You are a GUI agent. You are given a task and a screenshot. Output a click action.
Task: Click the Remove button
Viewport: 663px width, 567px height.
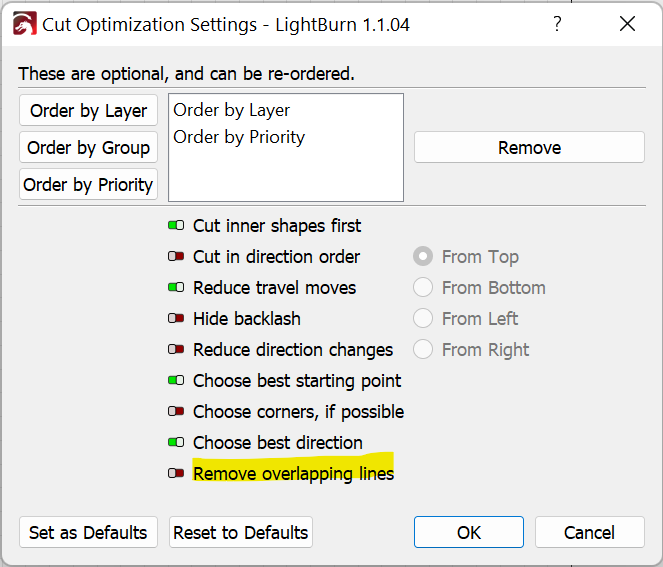click(x=529, y=148)
